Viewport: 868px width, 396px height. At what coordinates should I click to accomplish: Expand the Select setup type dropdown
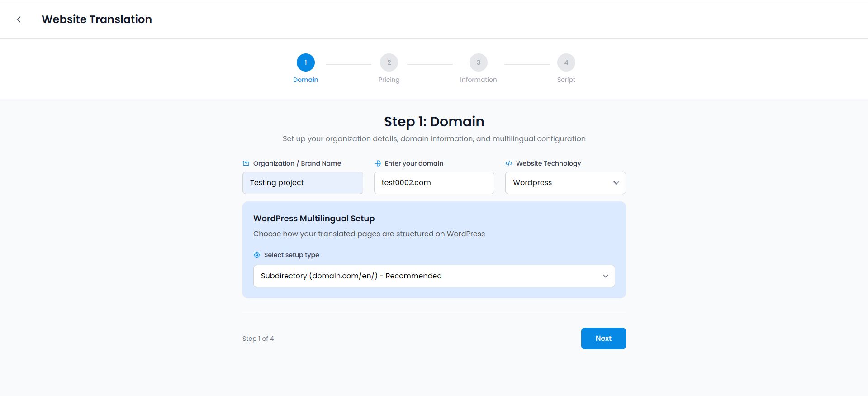click(x=434, y=276)
